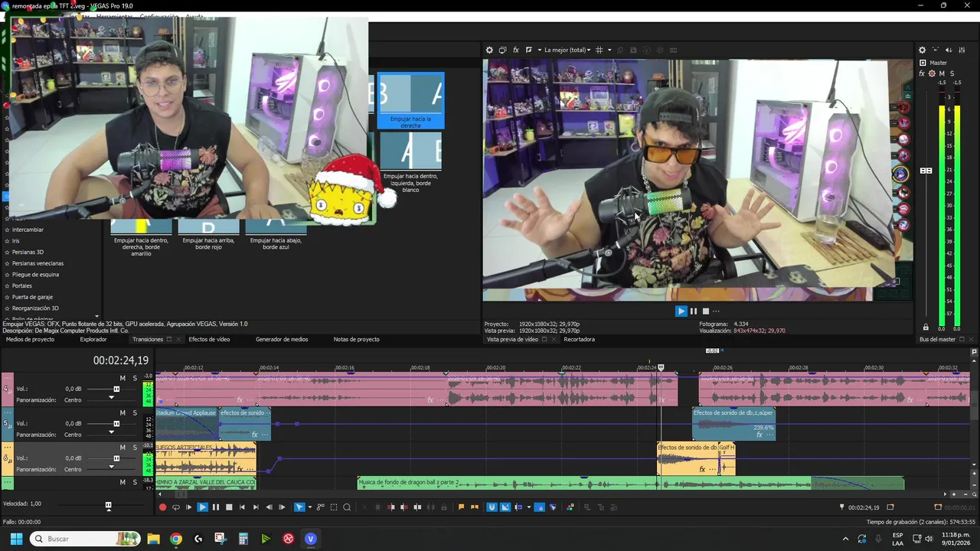Switch to Medios de proyecto tab
The height and width of the screenshot is (551, 980).
click(x=30, y=339)
